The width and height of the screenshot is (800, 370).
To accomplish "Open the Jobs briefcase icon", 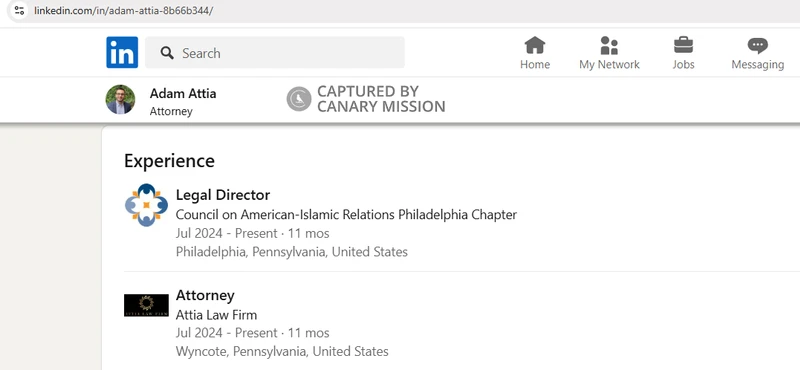I will 683,45.
